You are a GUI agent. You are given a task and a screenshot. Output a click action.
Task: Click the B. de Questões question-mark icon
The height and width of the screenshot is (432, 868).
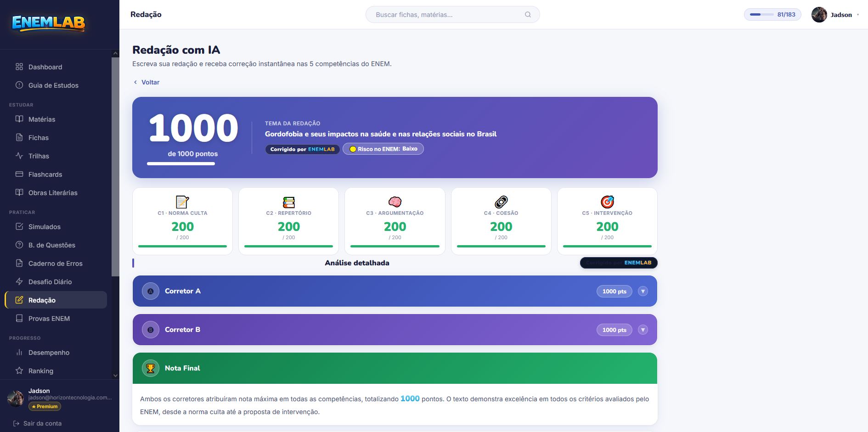pos(19,245)
